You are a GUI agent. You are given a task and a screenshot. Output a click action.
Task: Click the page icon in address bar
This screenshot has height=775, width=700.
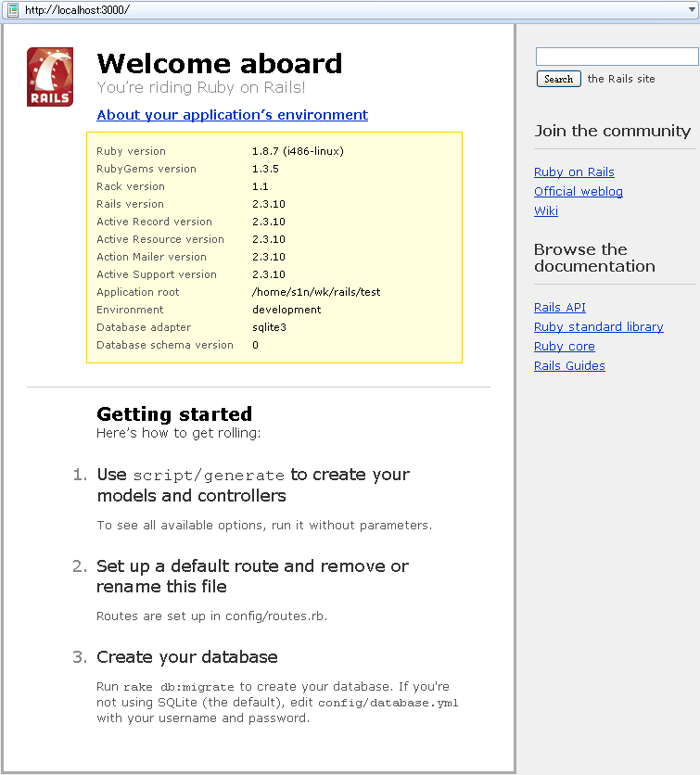13,10
